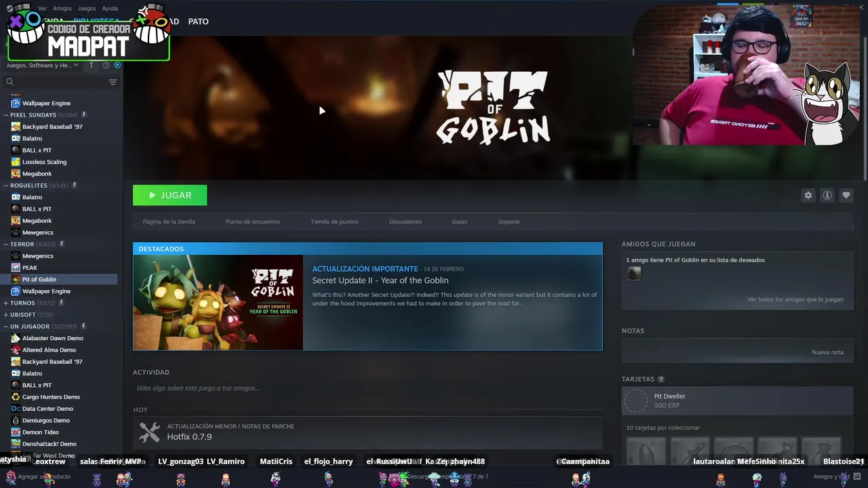The width and height of the screenshot is (868, 488).
Task: Click the featured Pit of Goblin update thumbnail
Action: click(218, 302)
